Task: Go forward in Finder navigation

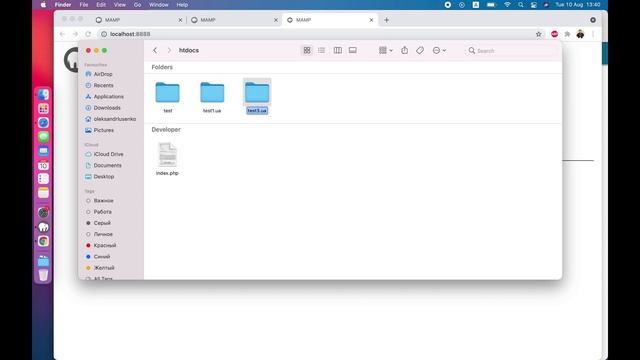Action: point(169,50)
